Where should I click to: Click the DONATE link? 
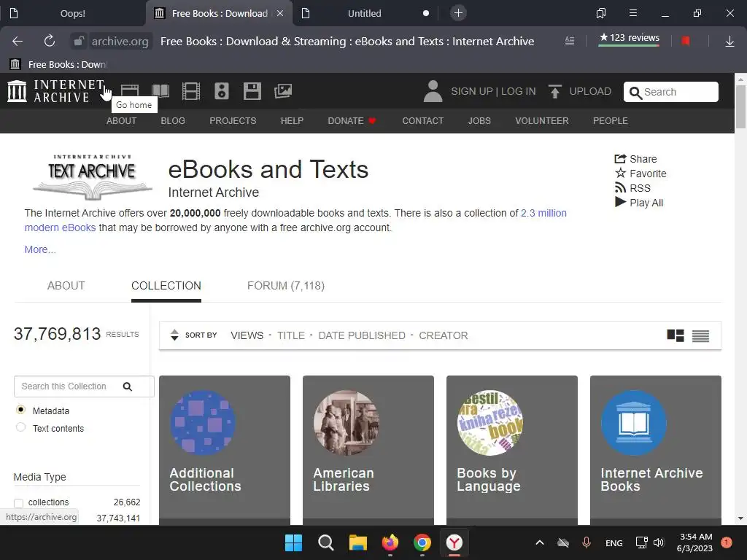352,121
